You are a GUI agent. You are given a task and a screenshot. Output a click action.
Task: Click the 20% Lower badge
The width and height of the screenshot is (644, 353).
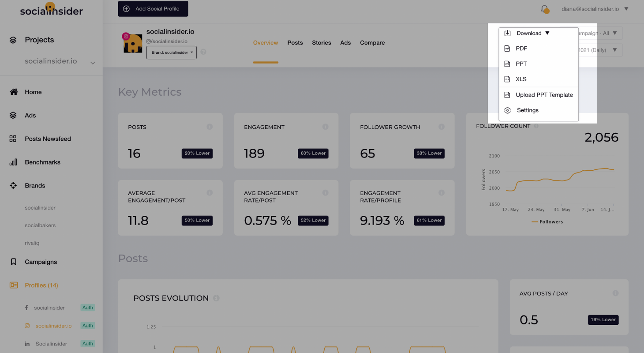(197, 153)
